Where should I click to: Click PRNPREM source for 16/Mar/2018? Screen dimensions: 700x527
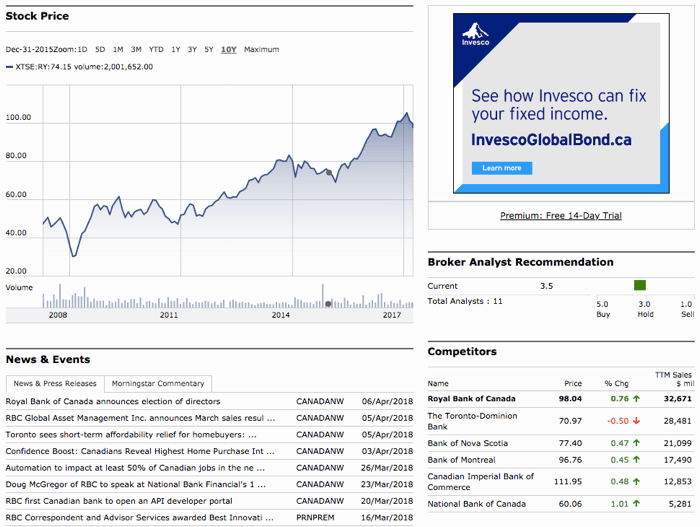(x=315, y=517)
